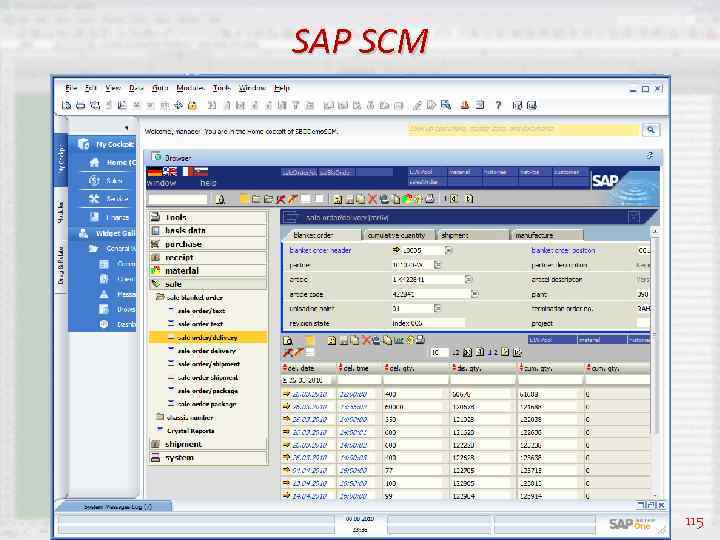The height and width of the screenshot is (540, 720).
Task: Click the bell icon next to browser input
Action: 221,199
